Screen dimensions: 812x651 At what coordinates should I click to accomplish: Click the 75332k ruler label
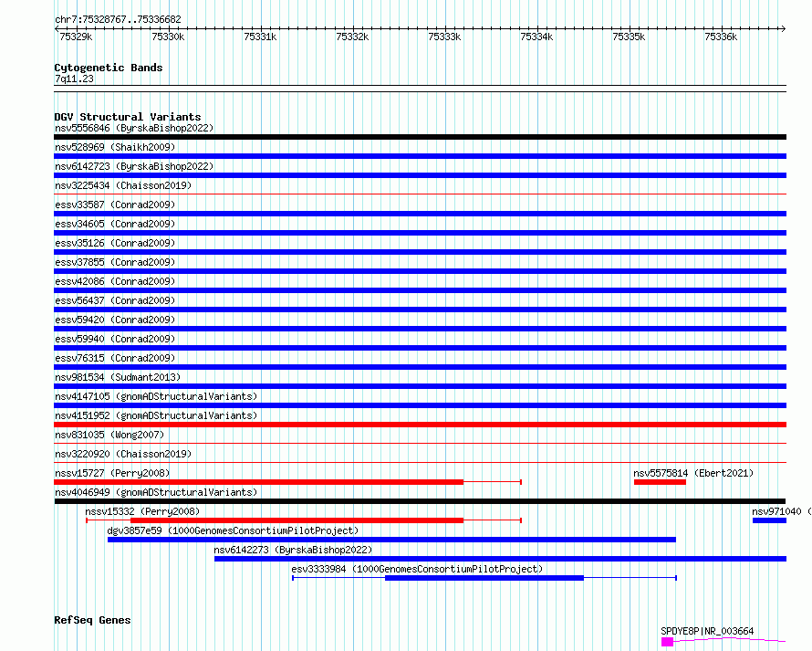(x=352, y=37)
